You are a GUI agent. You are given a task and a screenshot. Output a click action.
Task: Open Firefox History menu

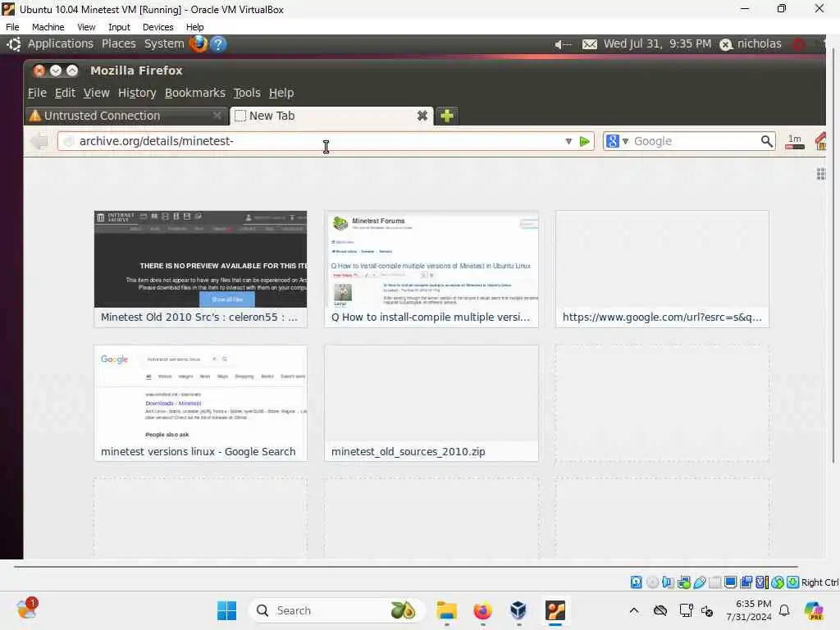click(137, 93)
